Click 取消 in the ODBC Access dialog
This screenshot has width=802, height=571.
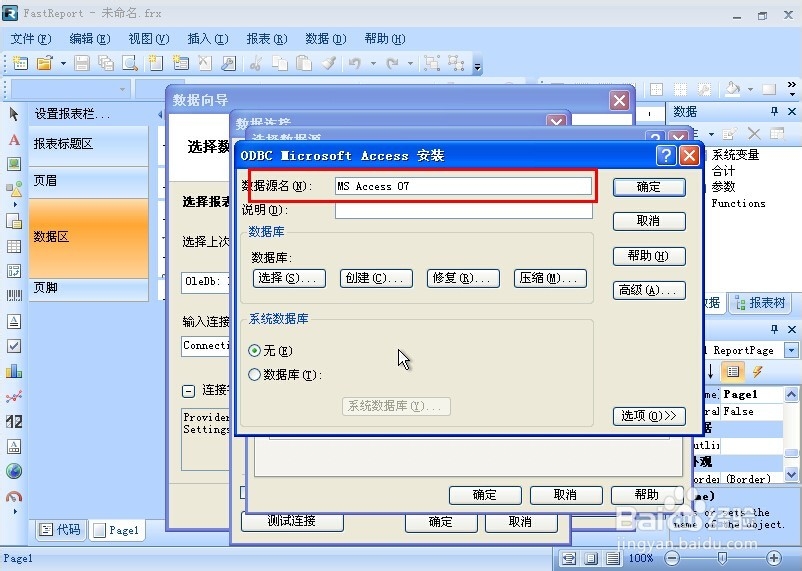point(649,221)
